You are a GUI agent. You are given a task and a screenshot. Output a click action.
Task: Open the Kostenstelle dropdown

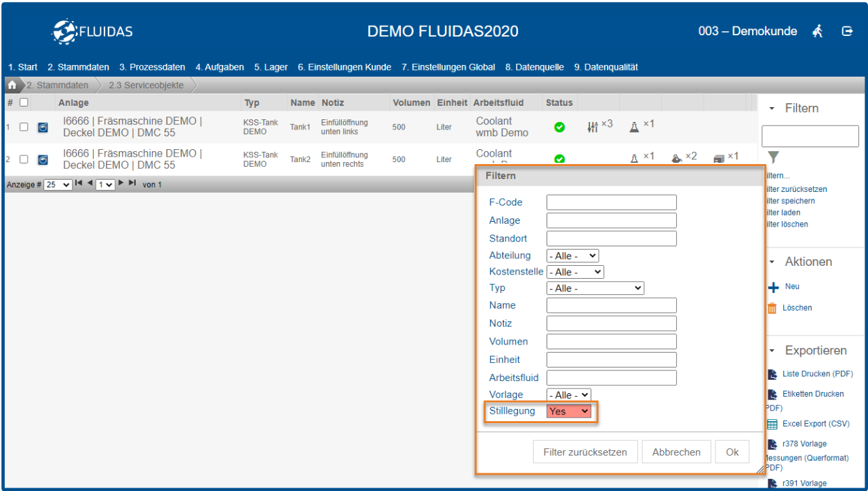tap(574, 272)
